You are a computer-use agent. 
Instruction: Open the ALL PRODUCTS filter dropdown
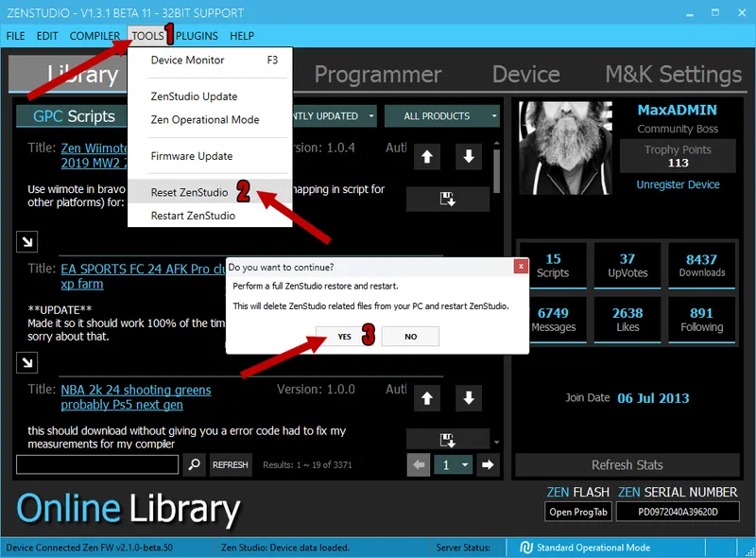click(441, 115)
